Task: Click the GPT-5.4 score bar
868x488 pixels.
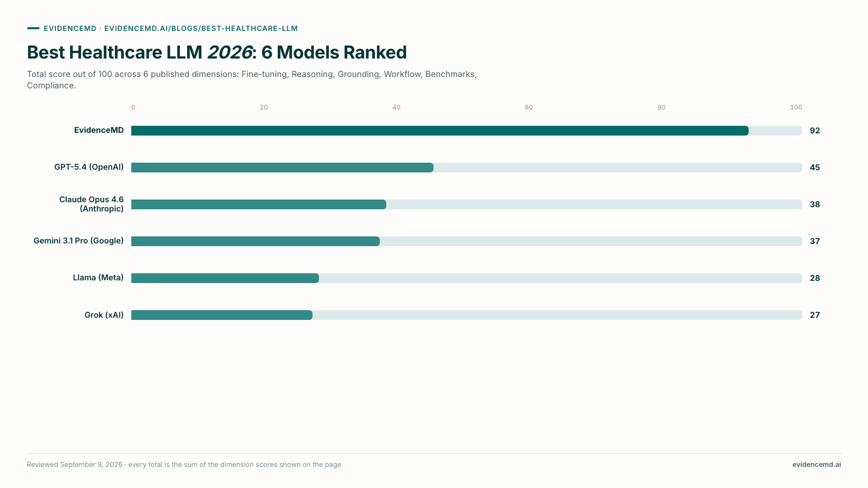Action: point(282,168)
